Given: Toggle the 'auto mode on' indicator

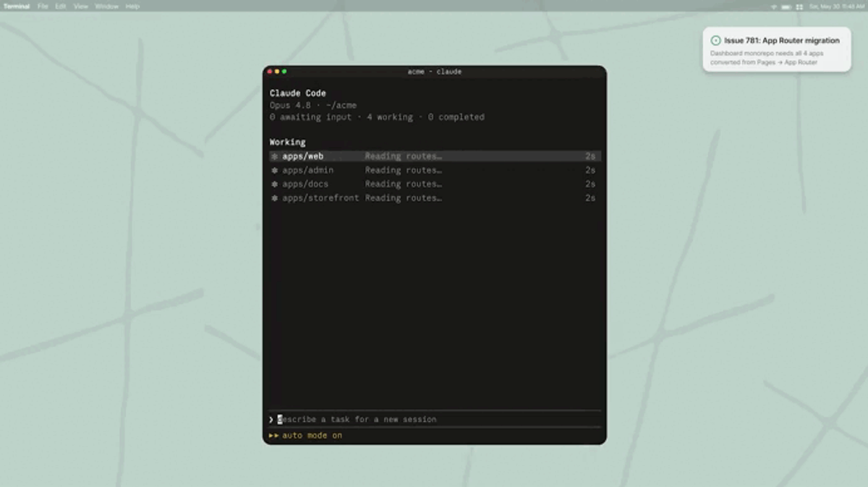Looking at the screenshot, I should click(305, 436).
